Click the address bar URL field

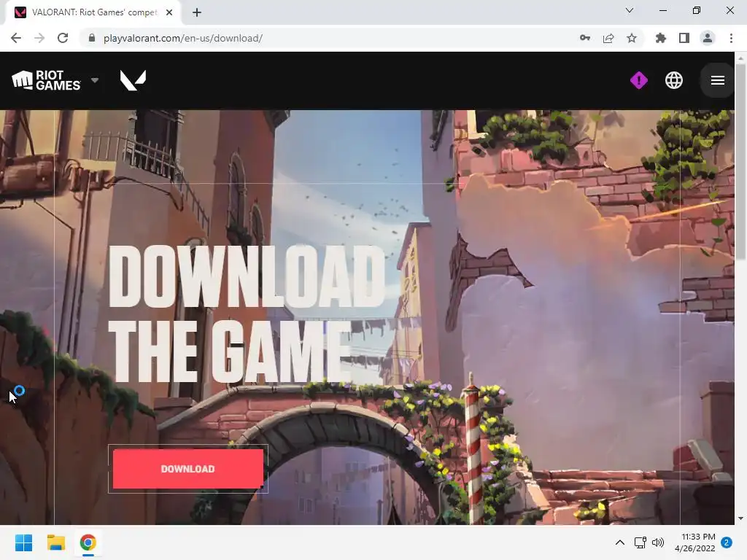click(329, 38)
